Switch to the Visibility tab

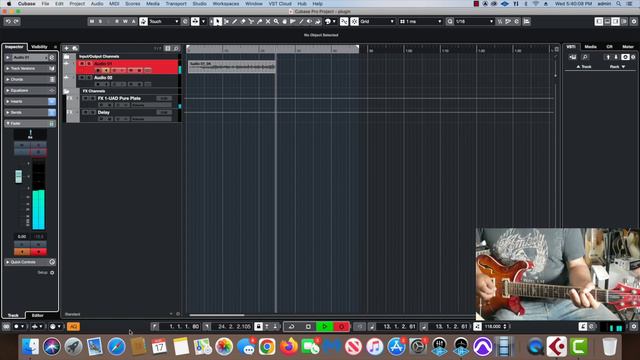40,47
